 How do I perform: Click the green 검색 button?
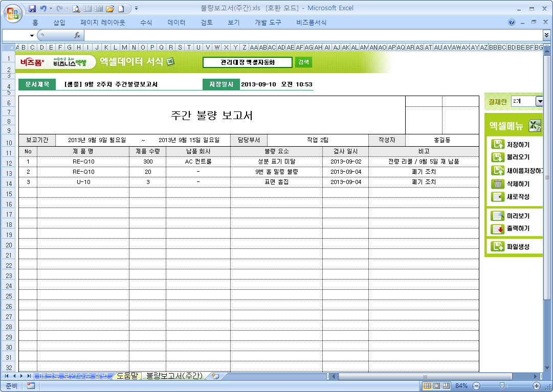click(303, 62)
